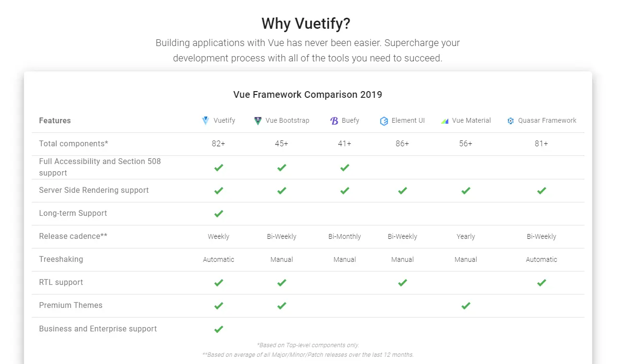The width and height of the screenshot is (631, 364).
Task: Click Vuetify's Business and Enterprise support checkmark
Action: (219, 329)
